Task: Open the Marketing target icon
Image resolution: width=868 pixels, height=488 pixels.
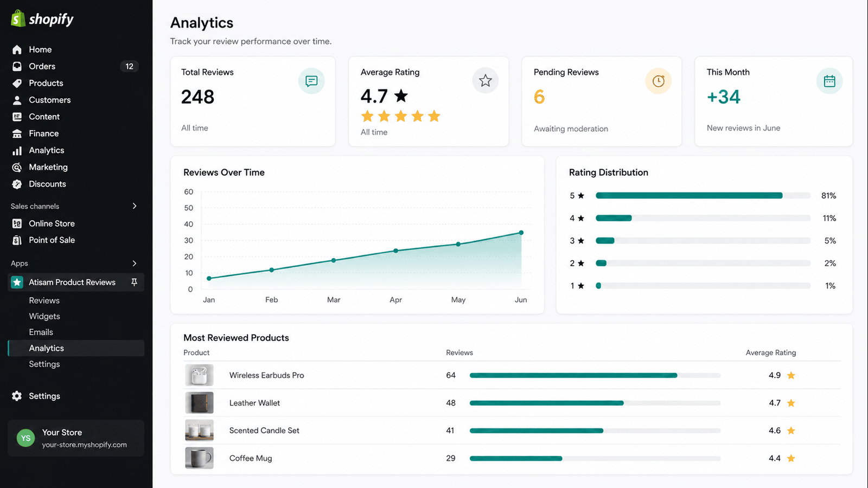Action: [x=17, y=167]
